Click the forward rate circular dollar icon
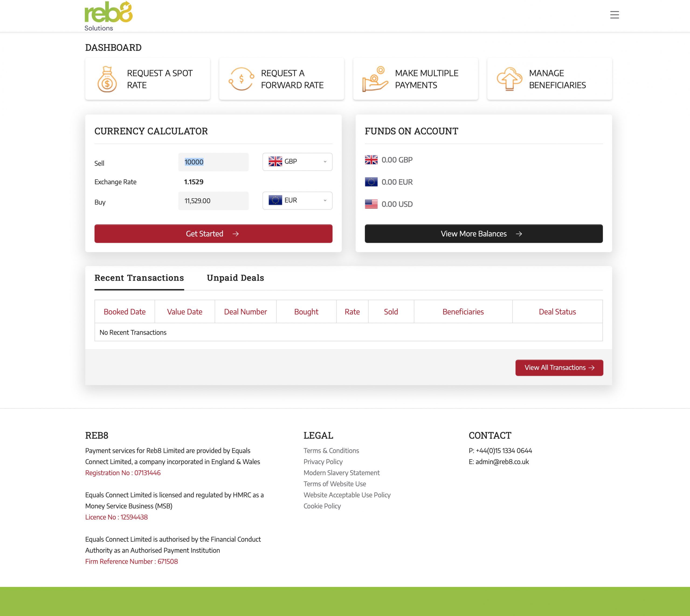 tap(241, 79)
